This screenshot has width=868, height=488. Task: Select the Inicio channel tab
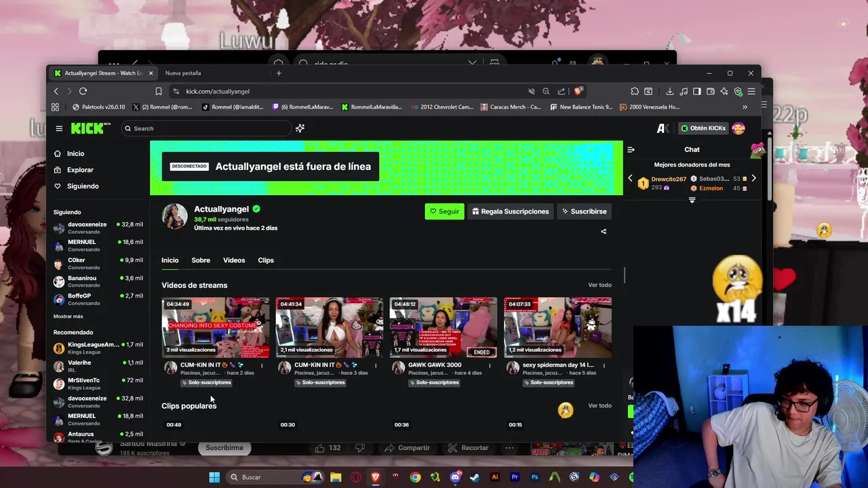coord(170,260)
